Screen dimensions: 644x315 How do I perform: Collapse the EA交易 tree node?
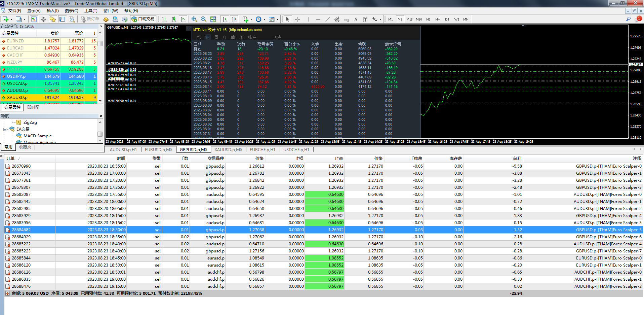[x=5, y=129]
